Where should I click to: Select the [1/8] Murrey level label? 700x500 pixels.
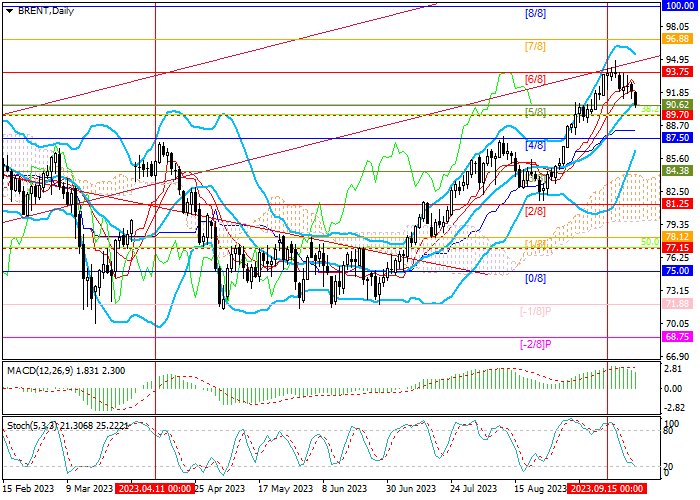pos(535,244)
